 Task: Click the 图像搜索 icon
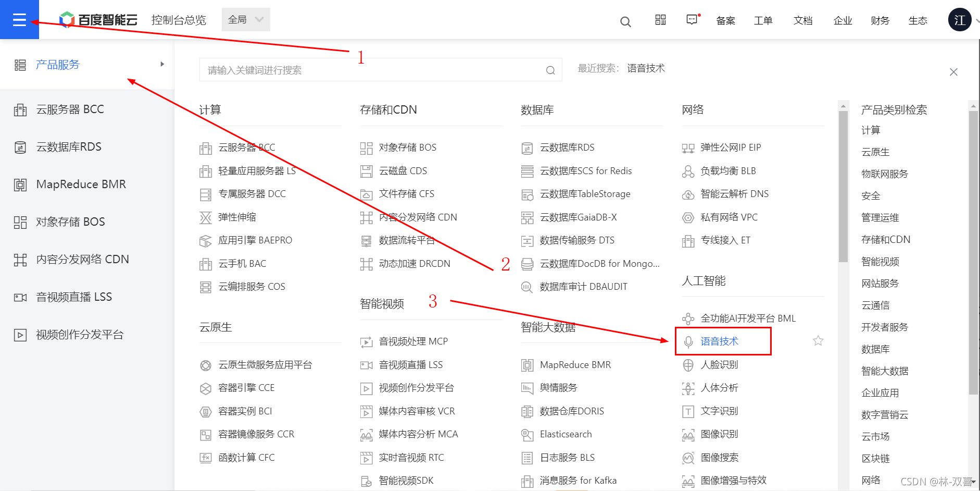[x=688, y=458]
